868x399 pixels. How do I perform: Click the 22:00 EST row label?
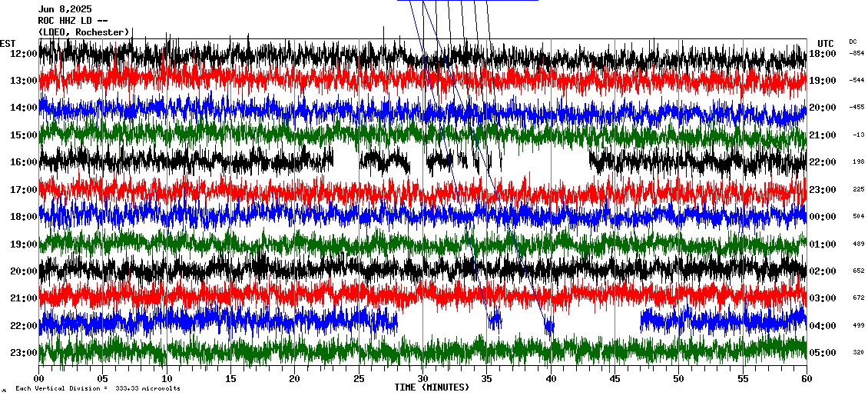(x=23, y=326)
